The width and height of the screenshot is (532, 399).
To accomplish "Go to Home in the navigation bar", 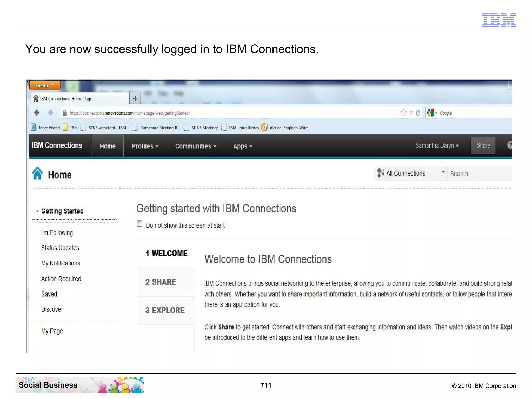I will click(x=108, y=146).
